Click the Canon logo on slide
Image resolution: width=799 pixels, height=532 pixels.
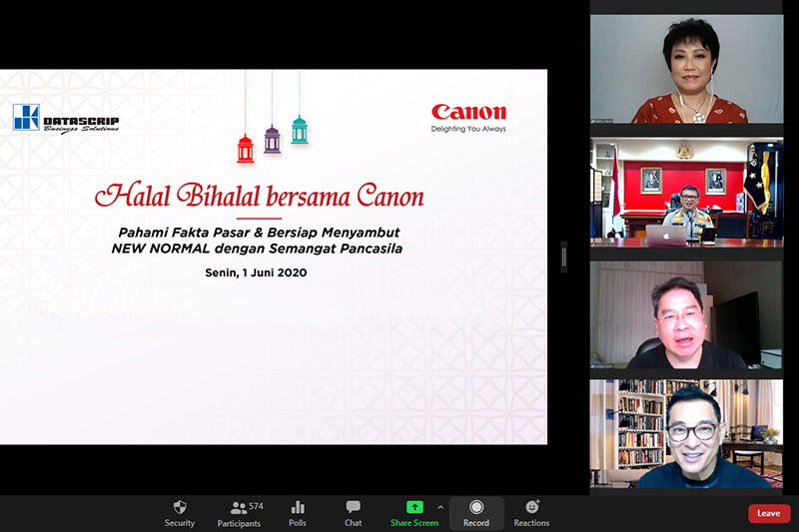point(468,112)
